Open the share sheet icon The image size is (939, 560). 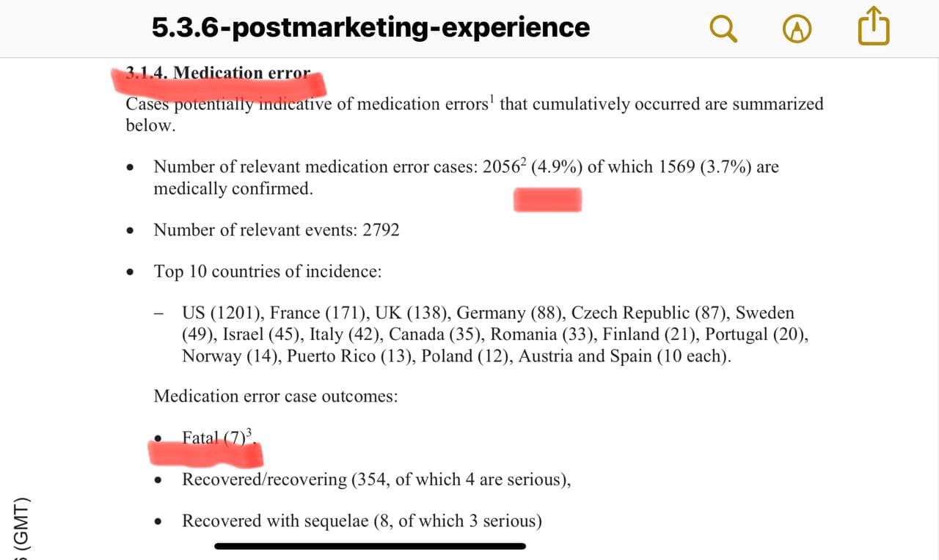click(x=873, y=27)
